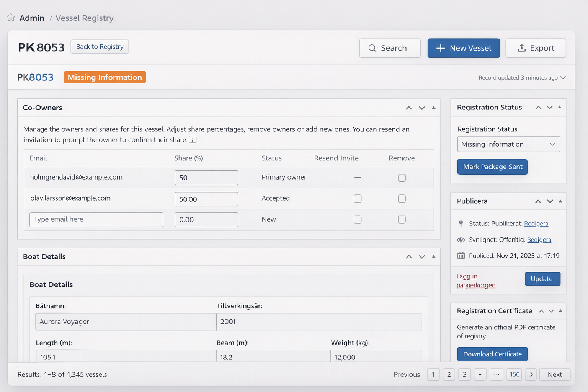Open the Registration Status dropdown
The height and width of the screenshot is (392, 588).
click(x=508, y=144)
